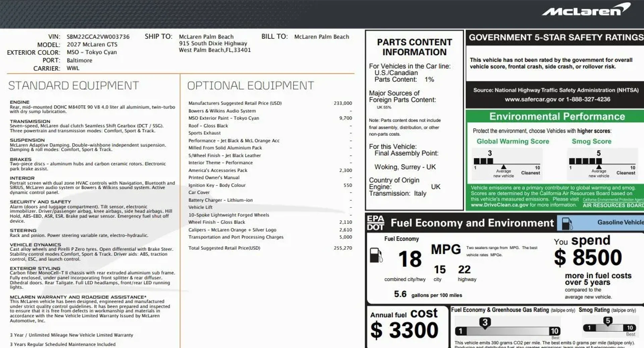Image resolution: width=644 pixels, height=348 pixels.
Task: Click the VIN SBM22GCA2VW003736
Action: (98, 37)
